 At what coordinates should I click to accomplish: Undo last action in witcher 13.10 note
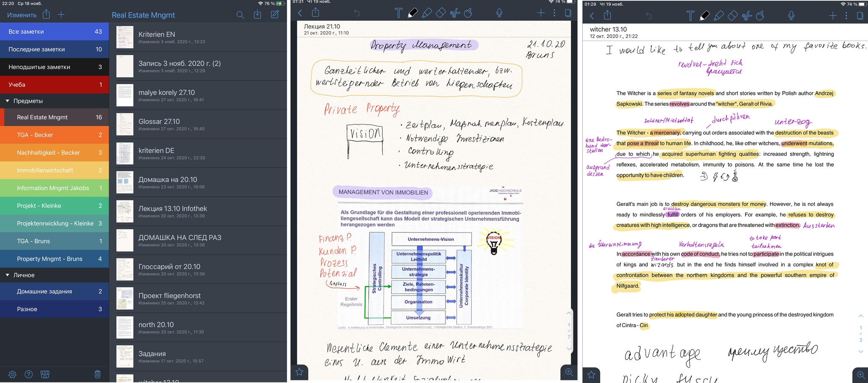[649, 16]
